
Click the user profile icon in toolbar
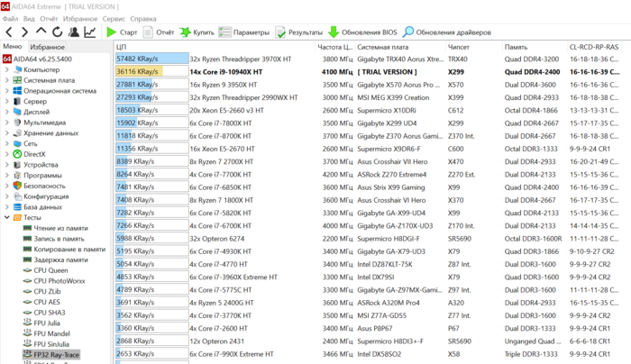73,32
